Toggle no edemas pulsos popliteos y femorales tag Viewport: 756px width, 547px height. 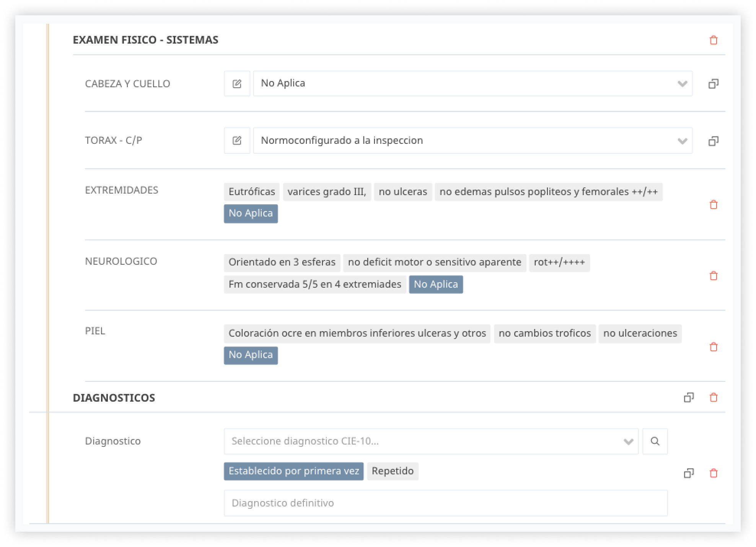[549, 192]
